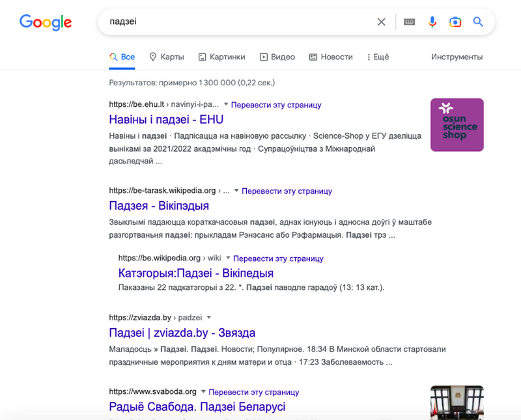The width and height of the screenshot is (521, 420).
Task: Switch to the Картинки tab
Action: pos(221,57)
